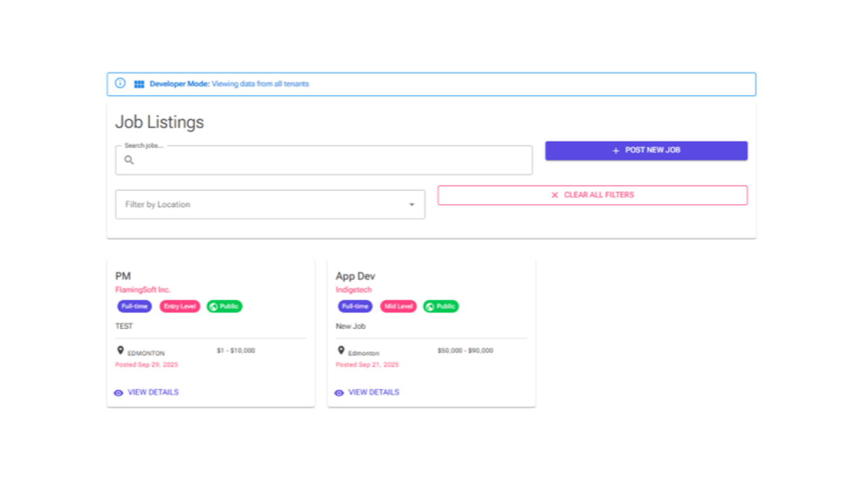Select the Full-time chip on the PM card
Screen dimensions: 868x488
pos(134,306)
